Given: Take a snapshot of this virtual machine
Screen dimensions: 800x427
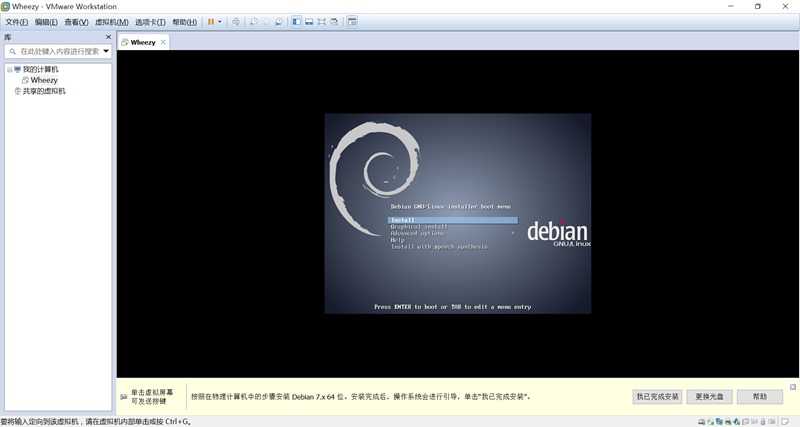Looking at the screenshot, I should [253, 22].
